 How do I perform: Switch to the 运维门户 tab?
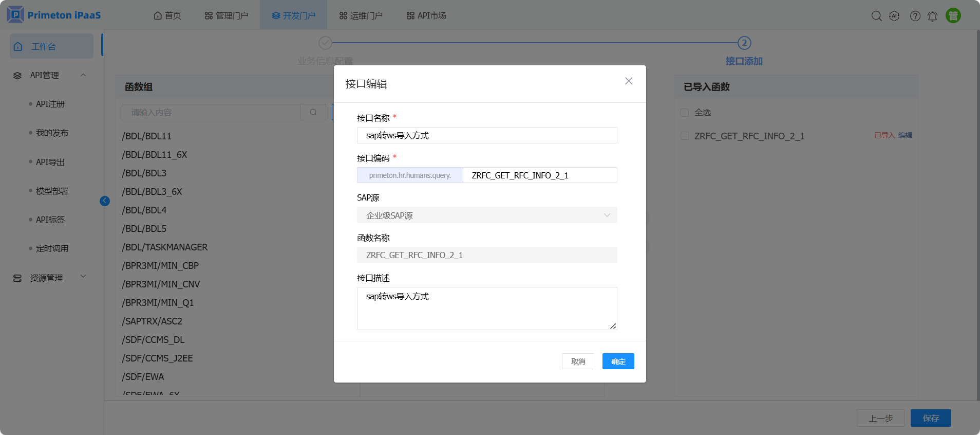point(361,15)
